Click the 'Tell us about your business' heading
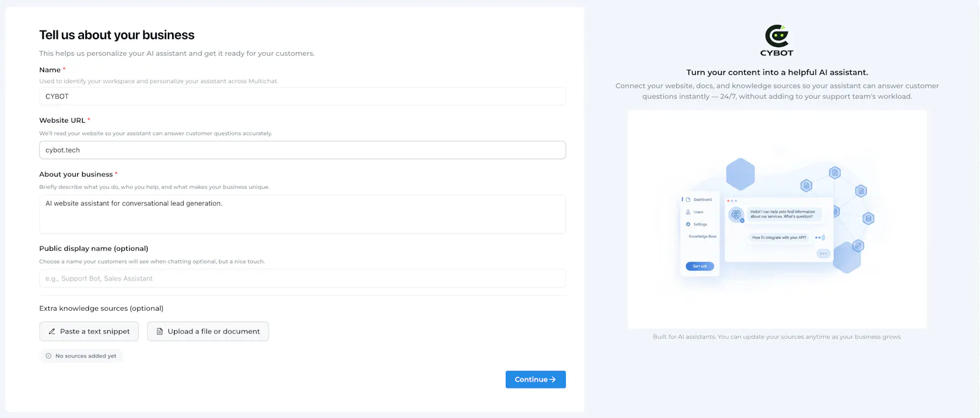980x418 pixels. click(x=116, y=35)
